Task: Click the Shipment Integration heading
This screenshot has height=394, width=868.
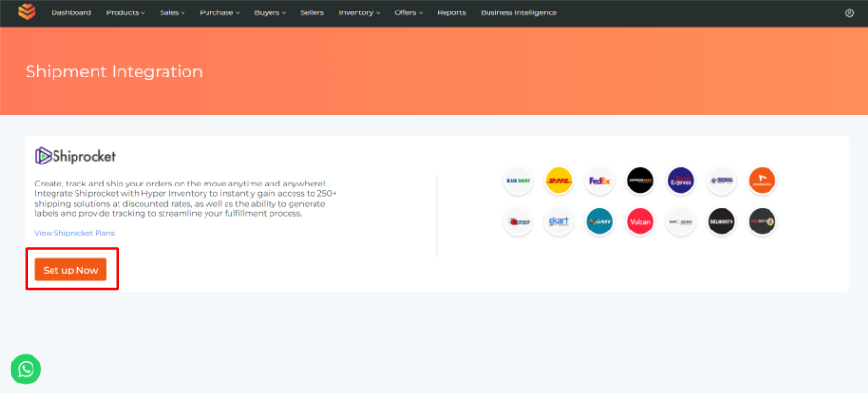Action: tap(114, 72)
